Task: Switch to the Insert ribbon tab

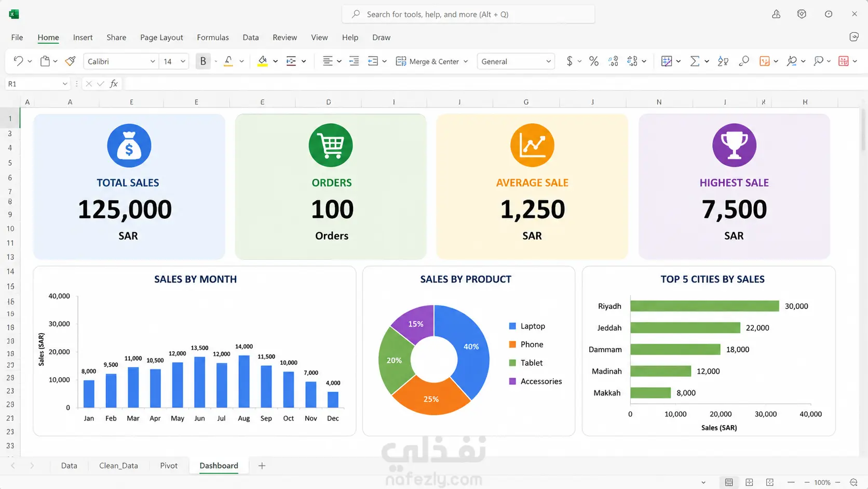Action: click(83, 37)
